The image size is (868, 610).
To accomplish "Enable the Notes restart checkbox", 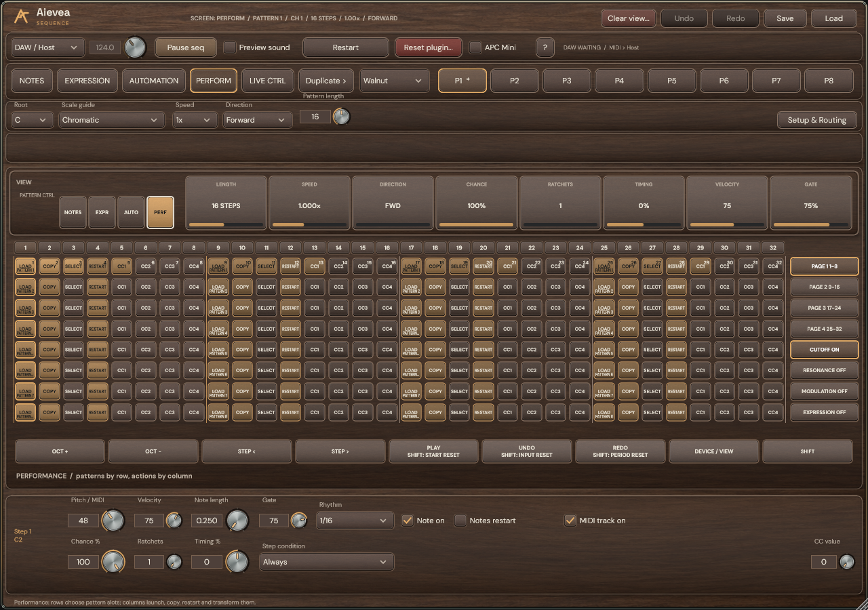I will click(x=460, y=521).
